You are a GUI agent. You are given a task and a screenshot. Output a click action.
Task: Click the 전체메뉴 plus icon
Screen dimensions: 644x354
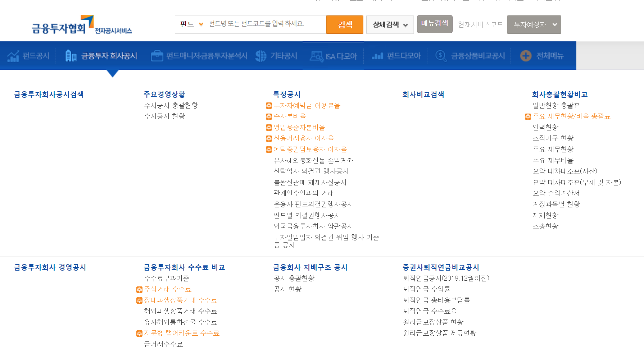pos(526,56)
